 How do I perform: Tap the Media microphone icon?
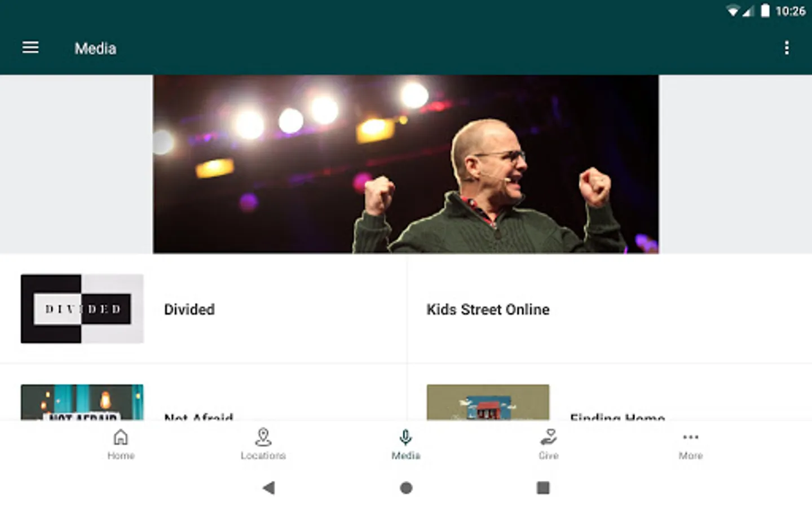coord(405,437)
